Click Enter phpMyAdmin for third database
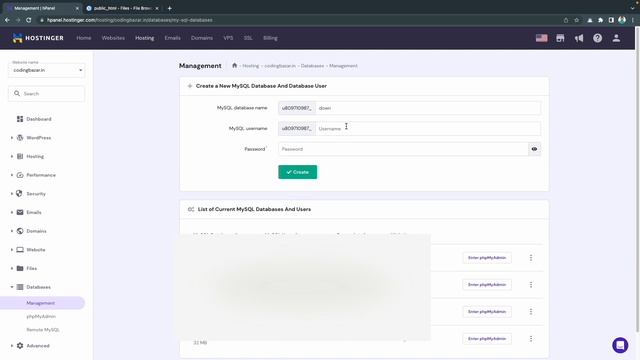Viewport: 640px width, 360px height. point(487,311)
